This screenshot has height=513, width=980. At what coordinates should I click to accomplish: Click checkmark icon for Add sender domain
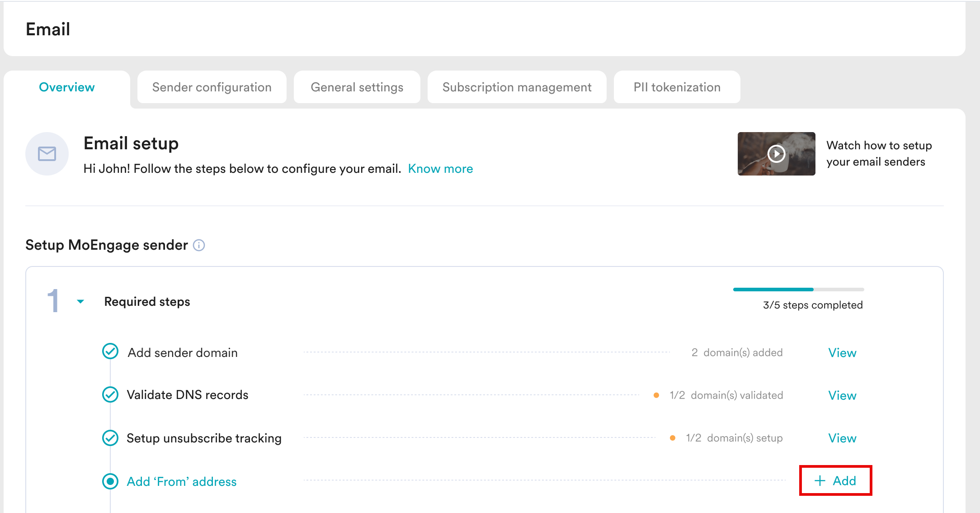pyautogui.click(x=110, y=351)
